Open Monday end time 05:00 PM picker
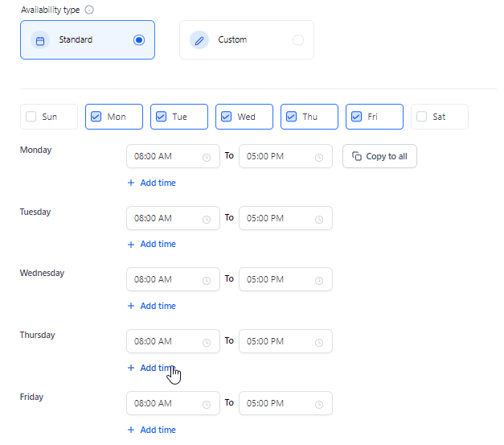The height and width of the screenshot is (445, 504). [285, 156]
